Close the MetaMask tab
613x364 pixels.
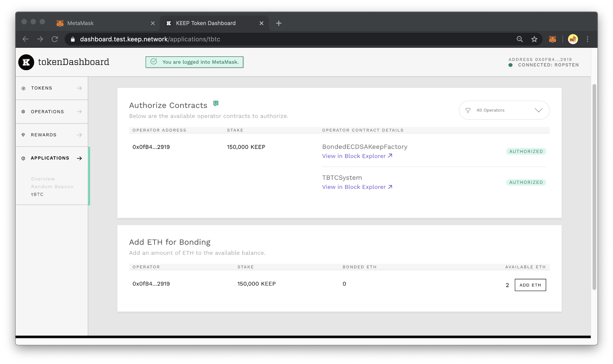click(x=153, y=23)
